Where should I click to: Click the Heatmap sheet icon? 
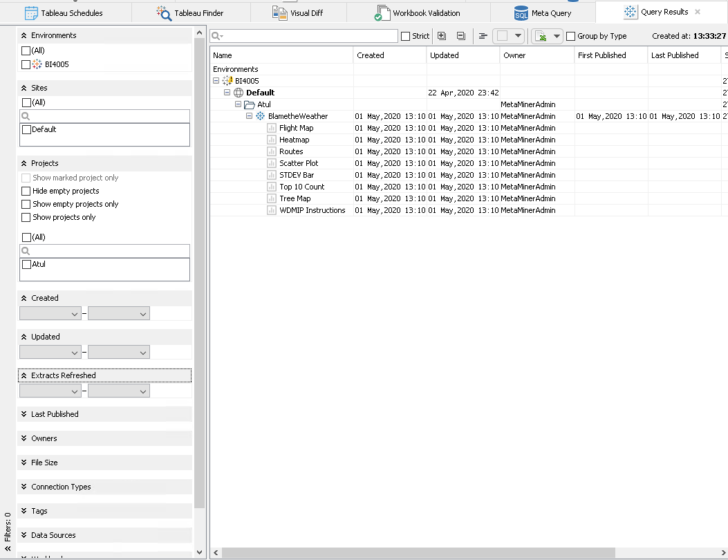[272, 140]
